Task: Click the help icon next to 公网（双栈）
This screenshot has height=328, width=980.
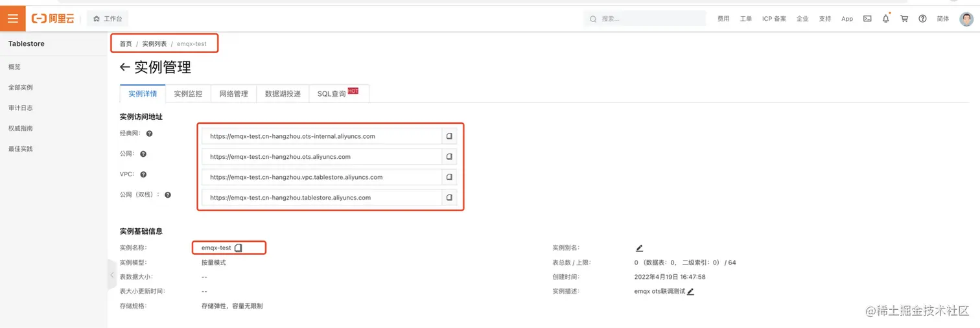Action: click(x=168, y=194)
